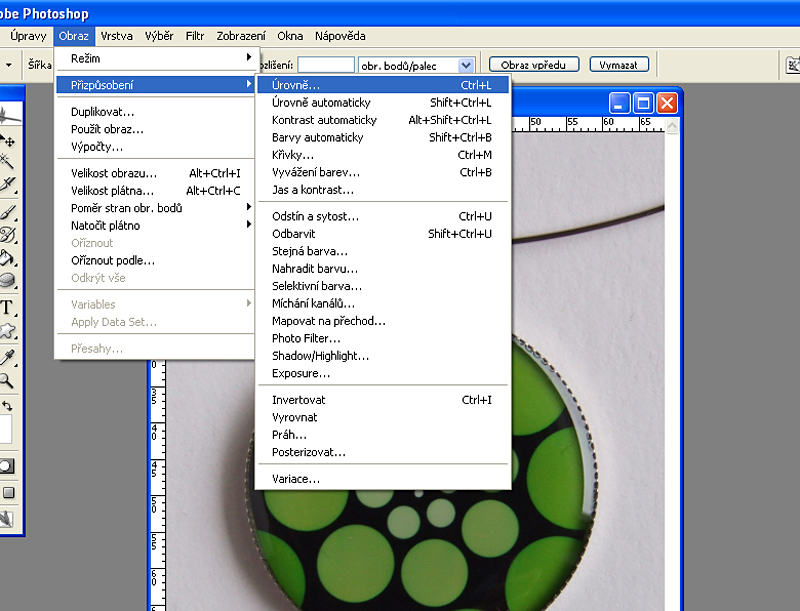
Task: Click the swap foreground/background colors arrow
Action: 8,405
